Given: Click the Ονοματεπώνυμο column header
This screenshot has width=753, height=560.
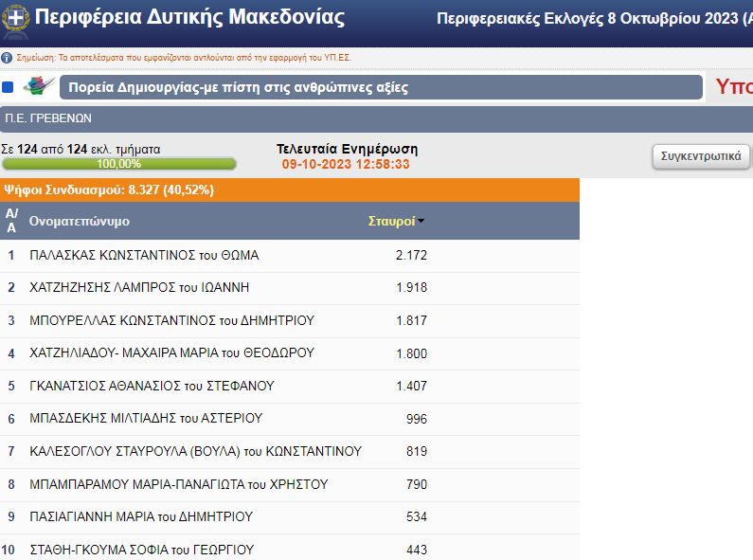Looking at the screenshot, I should pyautogui.click(x=80, y=221).
